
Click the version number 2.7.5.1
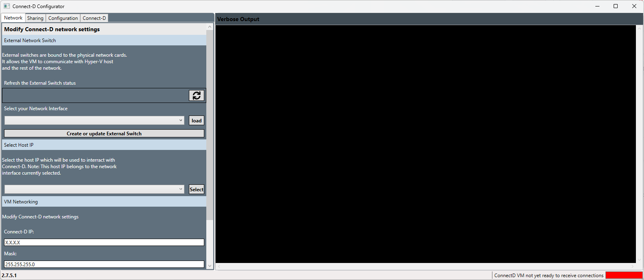(x=9, y=276)
